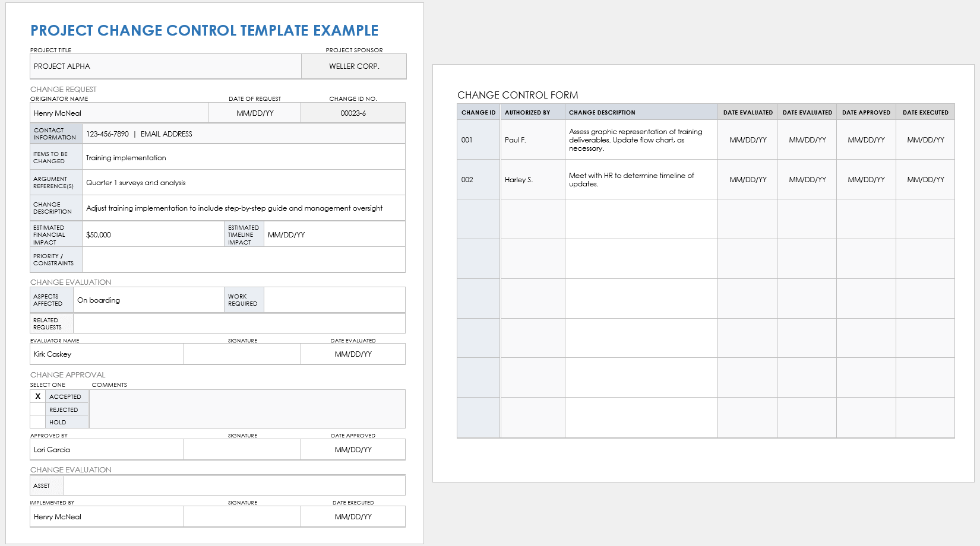Select the 001 change ID cell
980x546 pixels.
point(478,140)
